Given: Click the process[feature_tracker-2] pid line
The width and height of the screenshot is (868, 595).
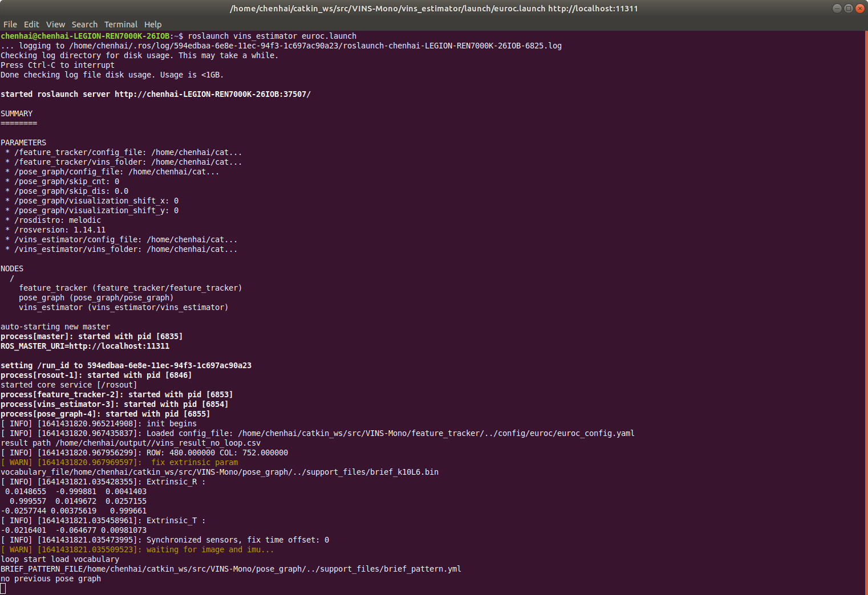Looking at the screenshot, I should pyautogui.click(x=117, y=394).
